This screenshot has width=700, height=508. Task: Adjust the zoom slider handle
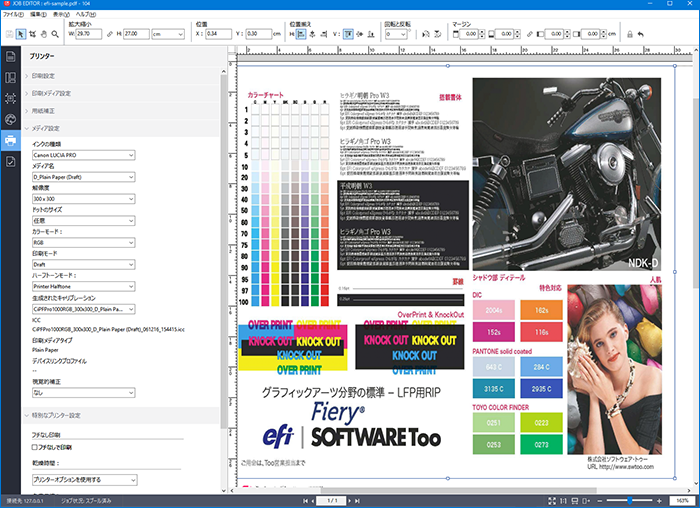pos(630,501)
